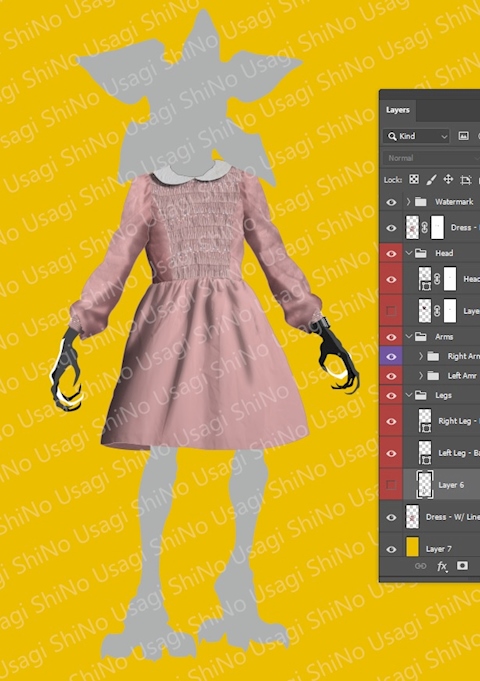Click the link layers chain icon

point(420,566)
